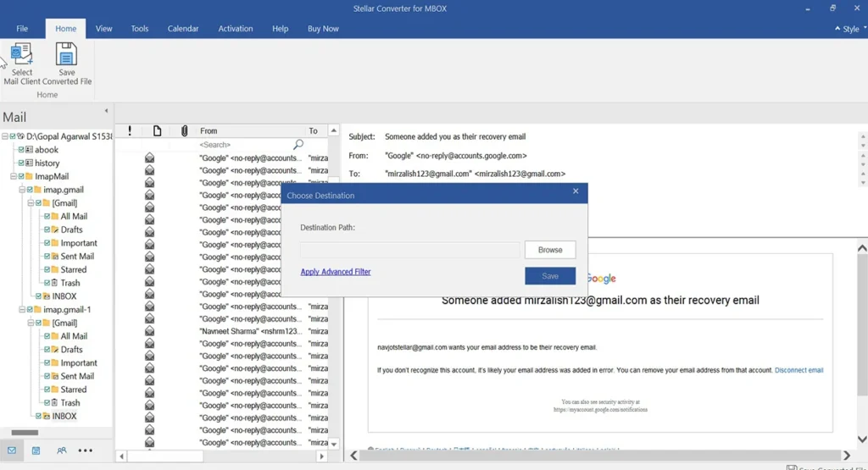Switch to the Tools tab

[140, 28]
